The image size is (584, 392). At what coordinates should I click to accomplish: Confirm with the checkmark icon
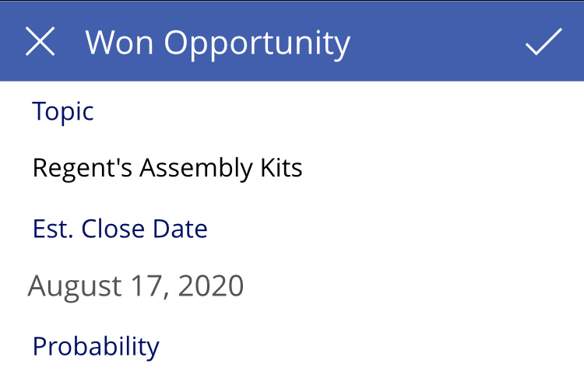(x=543, y=42)
